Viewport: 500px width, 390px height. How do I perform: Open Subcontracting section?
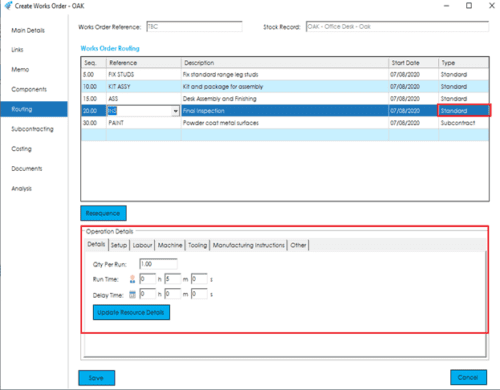pos(32,129)
